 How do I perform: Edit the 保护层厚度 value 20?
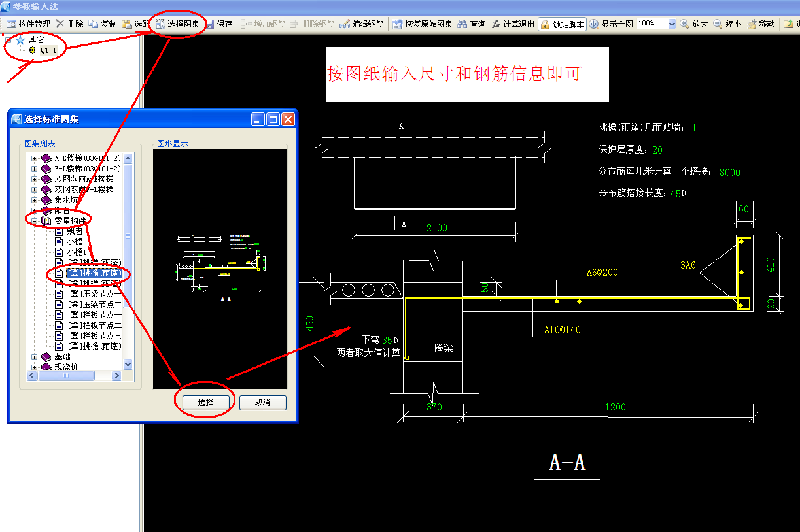pos(657,150)
